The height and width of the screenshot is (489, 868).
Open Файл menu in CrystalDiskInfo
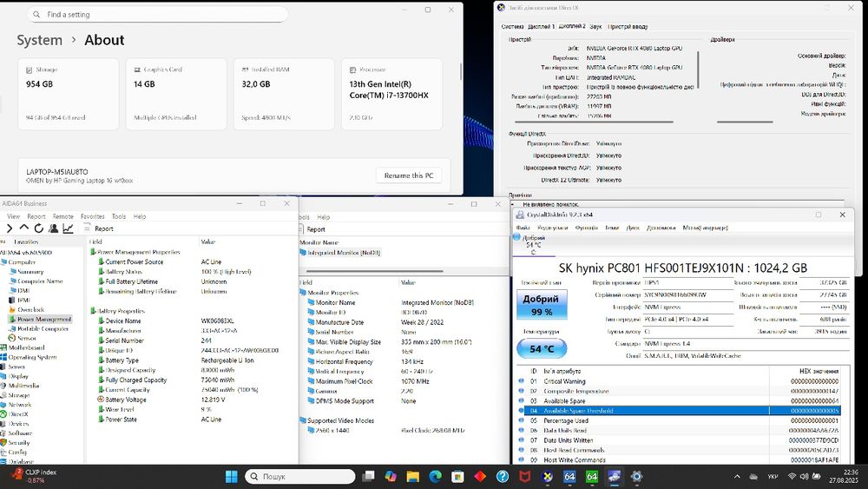tap(523, 228)
